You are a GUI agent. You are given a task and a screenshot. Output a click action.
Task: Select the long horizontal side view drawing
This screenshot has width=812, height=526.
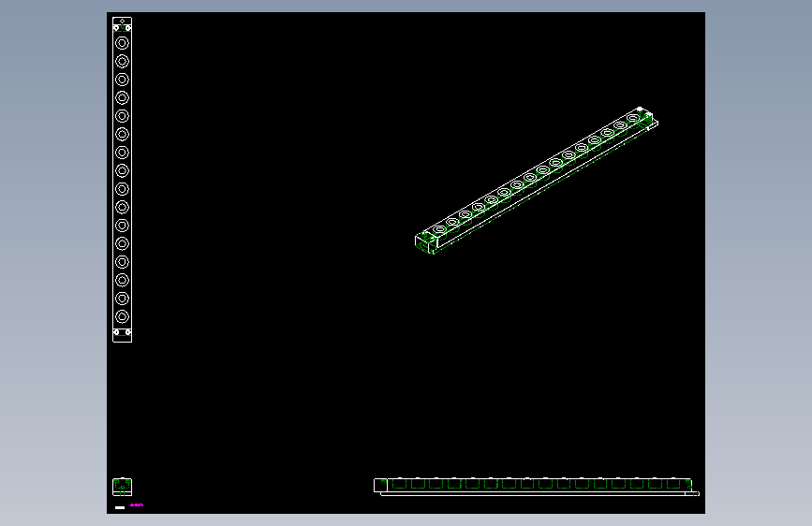point(537,488)
